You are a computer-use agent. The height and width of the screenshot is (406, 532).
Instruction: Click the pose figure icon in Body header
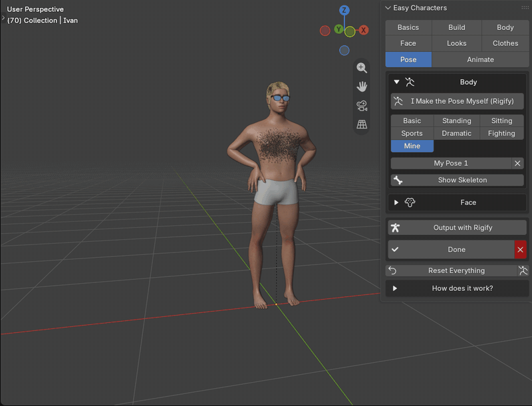(x=410, y=82)
